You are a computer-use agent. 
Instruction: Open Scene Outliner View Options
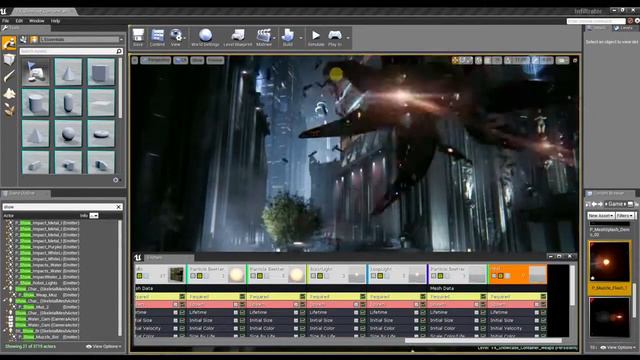coord(104,347)
